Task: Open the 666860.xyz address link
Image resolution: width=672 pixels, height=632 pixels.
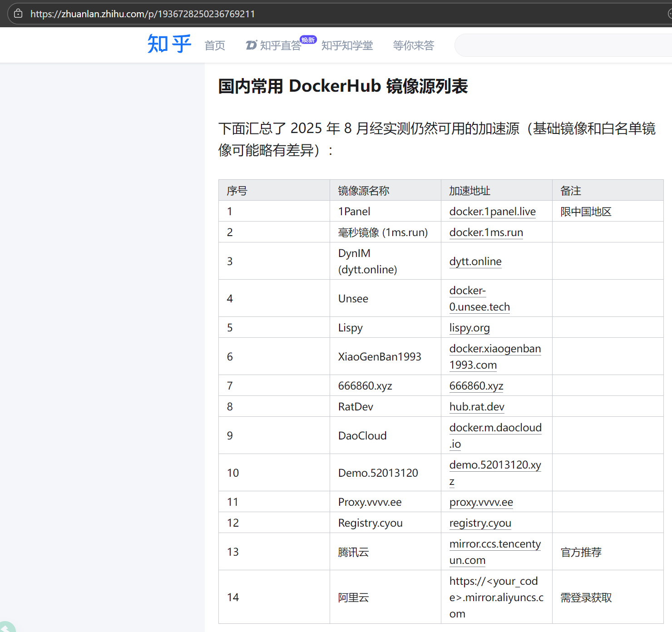Action: click(x=476, y=386)
